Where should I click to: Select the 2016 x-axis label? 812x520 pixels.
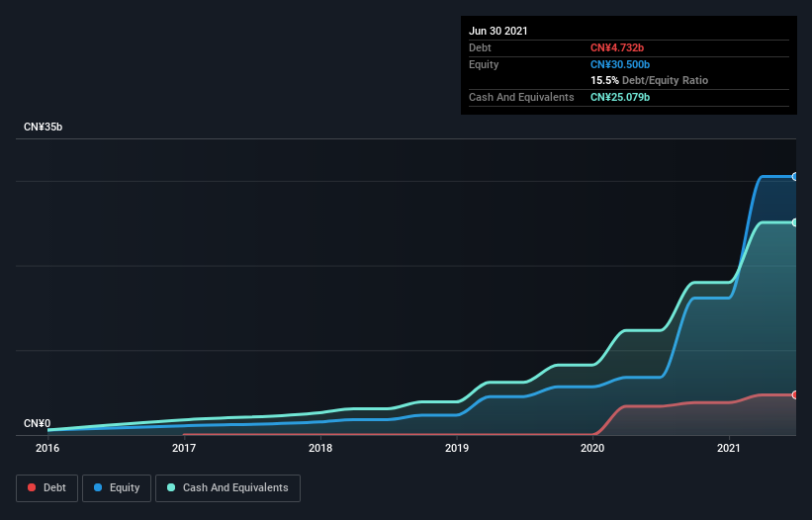47,448
